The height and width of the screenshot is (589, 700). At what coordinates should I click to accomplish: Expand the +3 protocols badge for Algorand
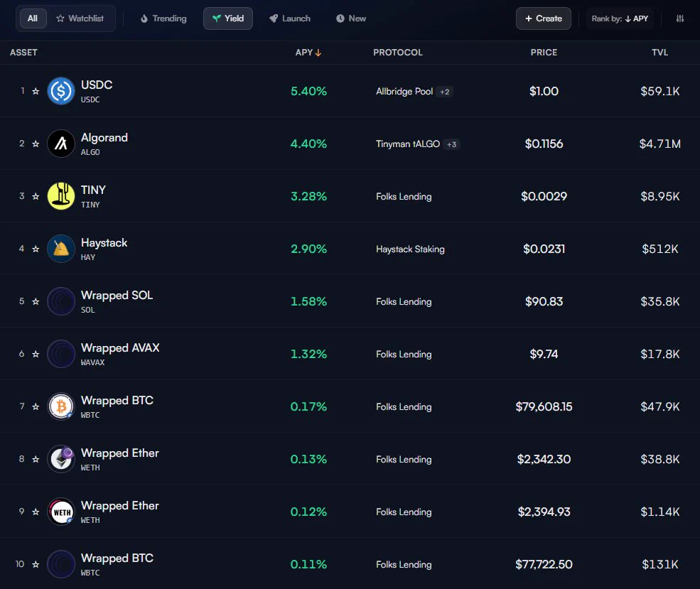coord(452,144)
